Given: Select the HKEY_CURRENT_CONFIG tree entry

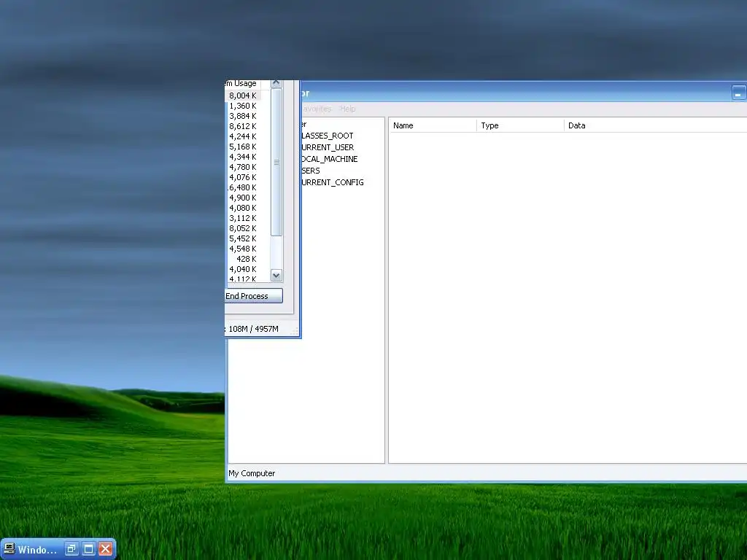Looking at the screenshot, I should (333, 182).
